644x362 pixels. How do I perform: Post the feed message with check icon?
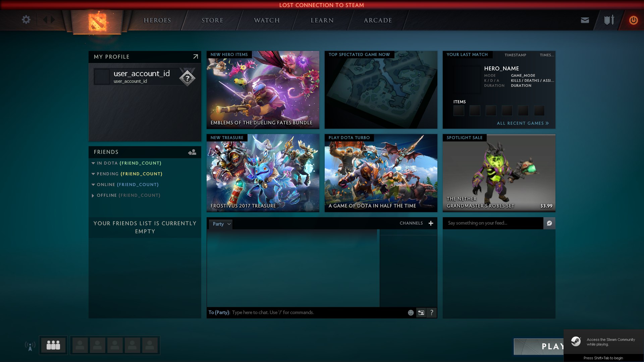[x=549, y=223]
